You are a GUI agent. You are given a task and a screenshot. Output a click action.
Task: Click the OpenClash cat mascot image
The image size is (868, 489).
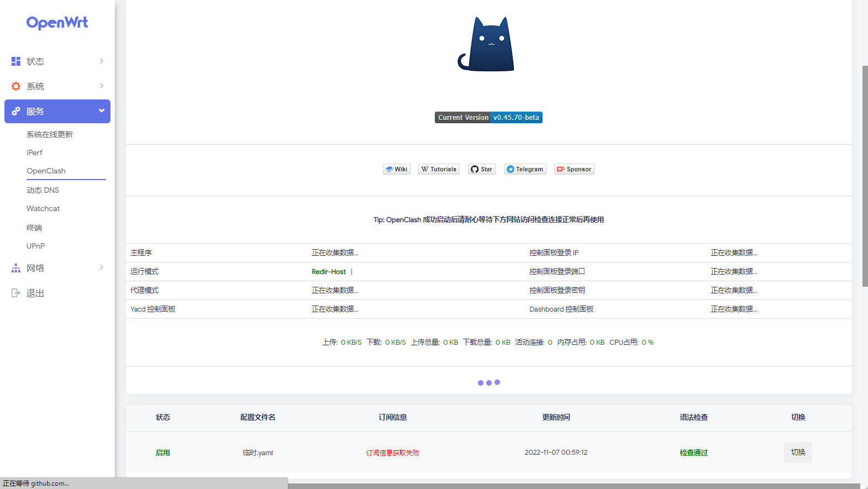pyautogui.click(x=486, y=44)
